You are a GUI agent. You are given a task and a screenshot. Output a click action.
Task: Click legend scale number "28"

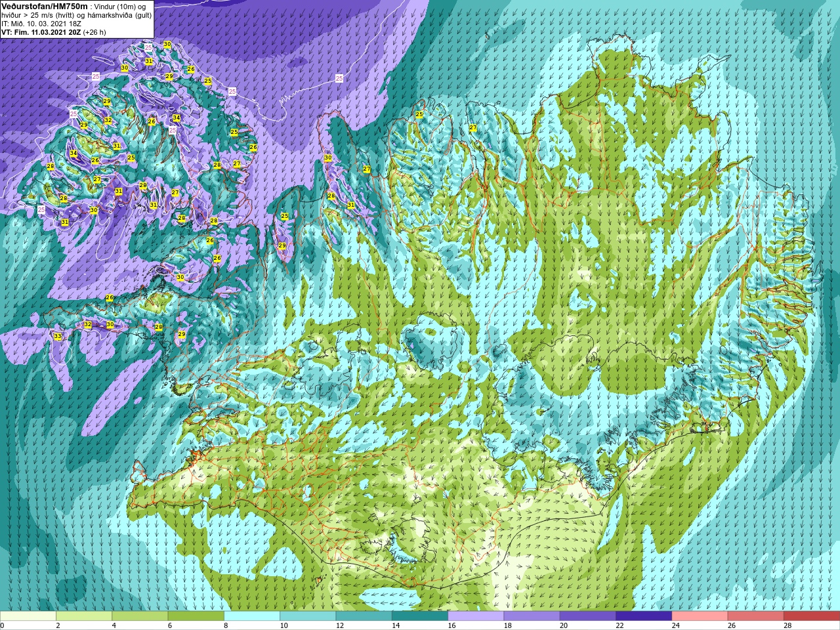pyautogui.click(x=787, y=626)
